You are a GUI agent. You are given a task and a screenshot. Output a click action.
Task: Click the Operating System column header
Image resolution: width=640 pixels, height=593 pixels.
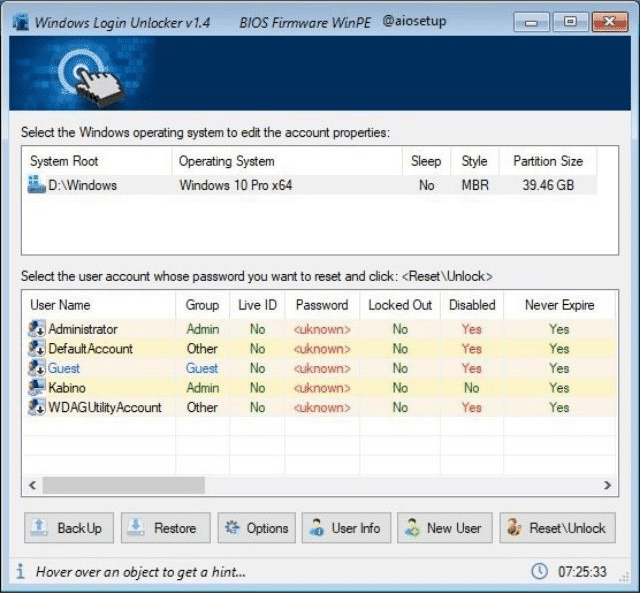[226, 161]
